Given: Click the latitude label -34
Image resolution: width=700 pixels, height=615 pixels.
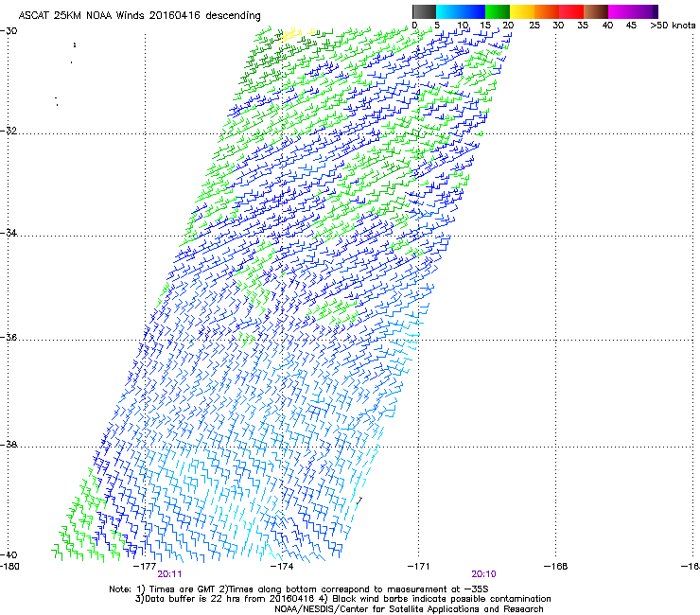Looking at the screenshot, I should click(9, 233).
